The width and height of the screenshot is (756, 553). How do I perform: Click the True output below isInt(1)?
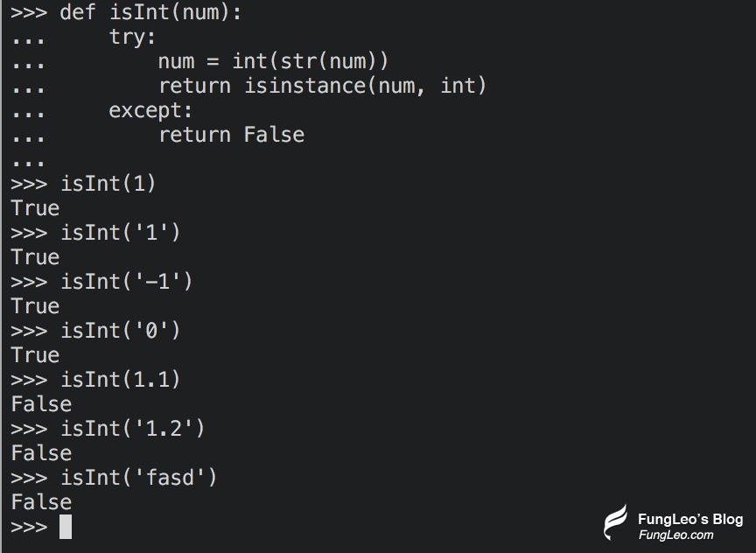35,208
